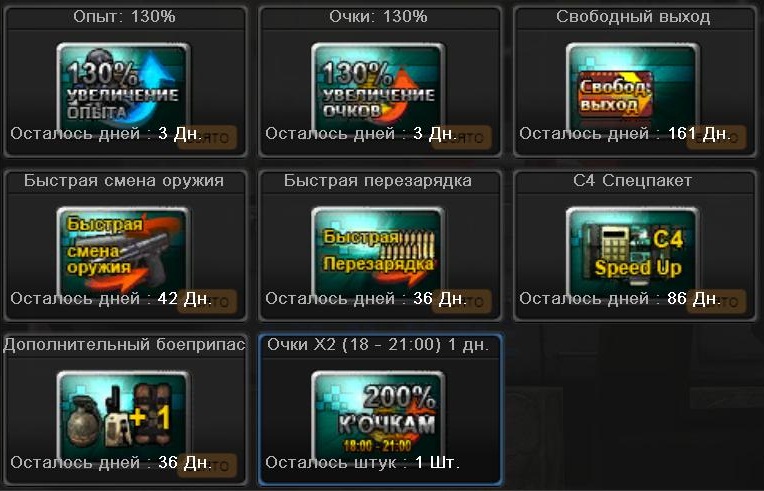Click the Осталось штук : 1 Шт. label
The height and width of the screenshot is (491, 764).
[363, 462]
